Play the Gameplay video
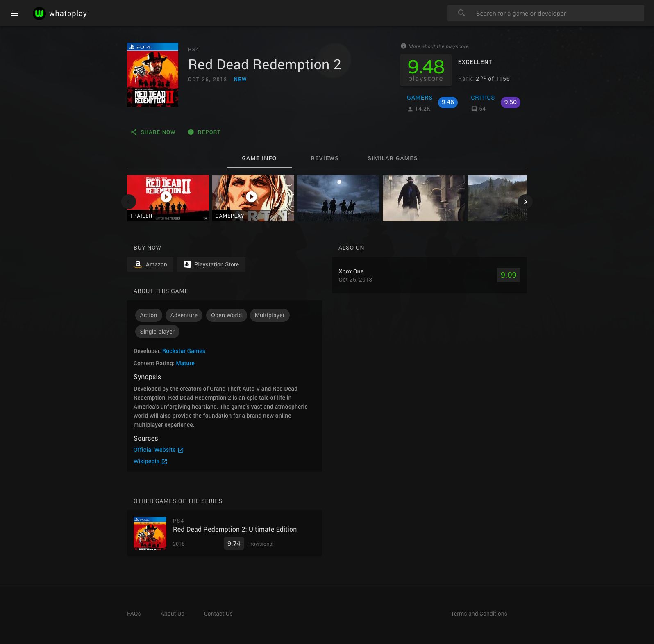The width and height of the screenshot is (654, 644). pyautogui.click(x=251, y=197)
